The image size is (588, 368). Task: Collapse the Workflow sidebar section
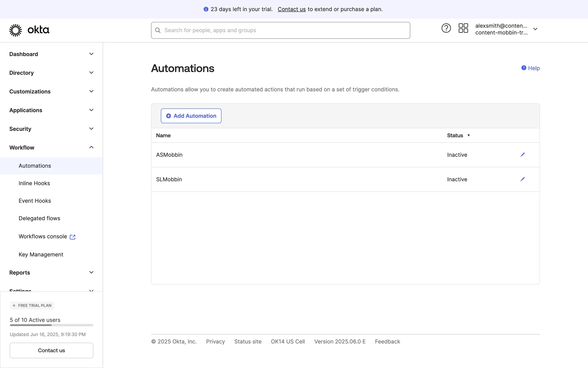(x=51, y=148)
